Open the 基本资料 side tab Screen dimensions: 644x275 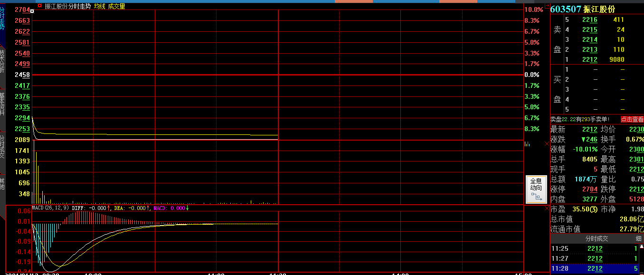(2, 104)
